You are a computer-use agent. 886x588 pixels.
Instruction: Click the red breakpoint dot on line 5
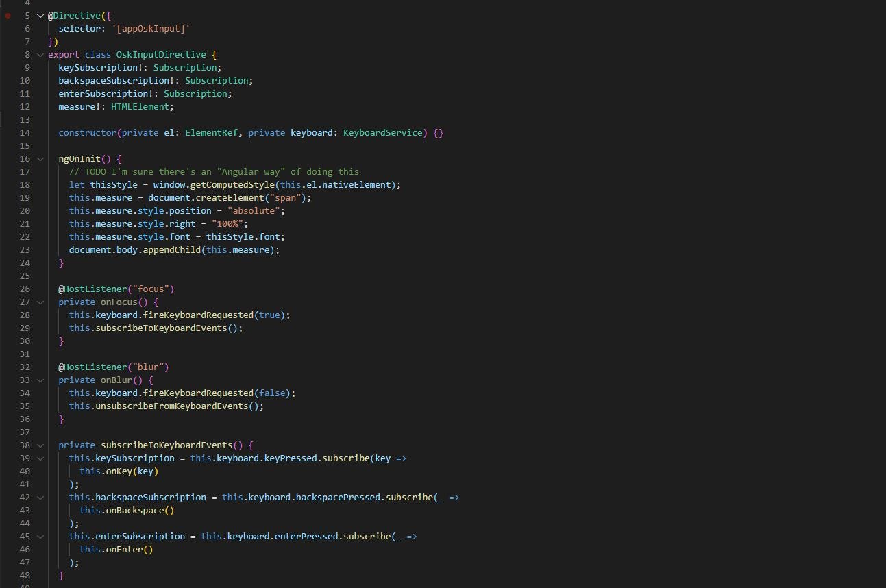[8, 15]
